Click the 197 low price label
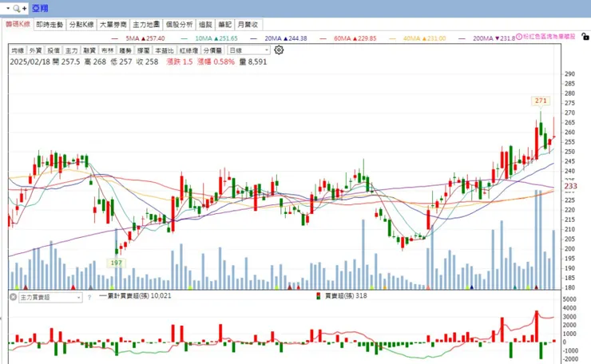The height and width of the screenshot is (364, 591). click(x=117, y=263)
